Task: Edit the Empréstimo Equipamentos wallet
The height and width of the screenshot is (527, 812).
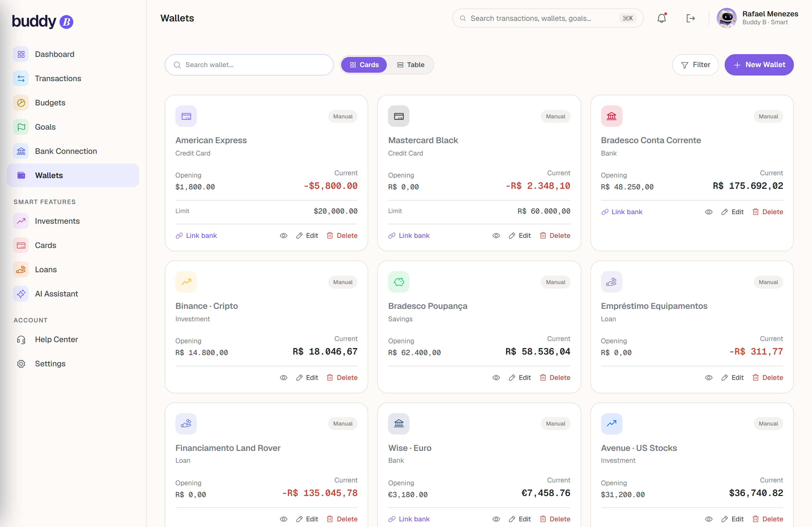Action: pos(732,378)
